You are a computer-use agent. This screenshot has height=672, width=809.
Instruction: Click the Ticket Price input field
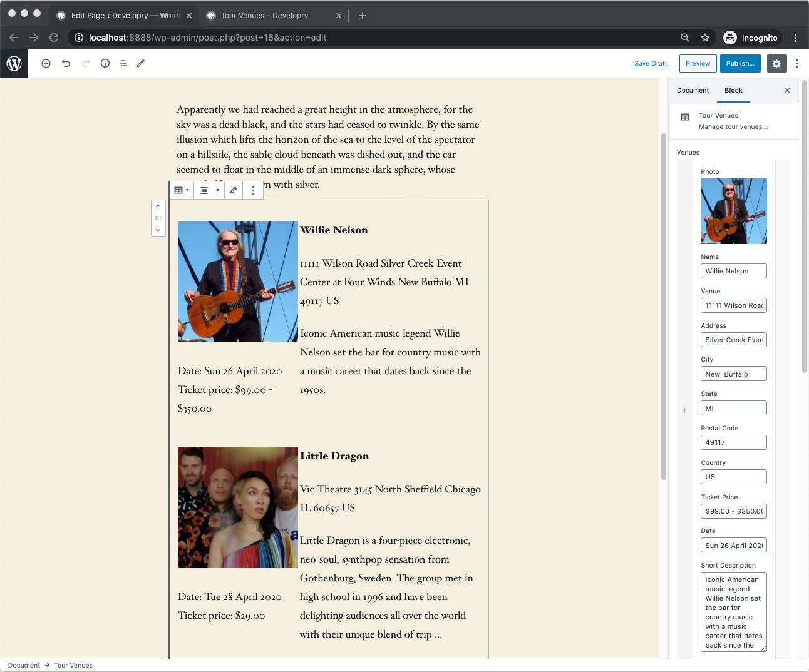[x=733, y=511]
